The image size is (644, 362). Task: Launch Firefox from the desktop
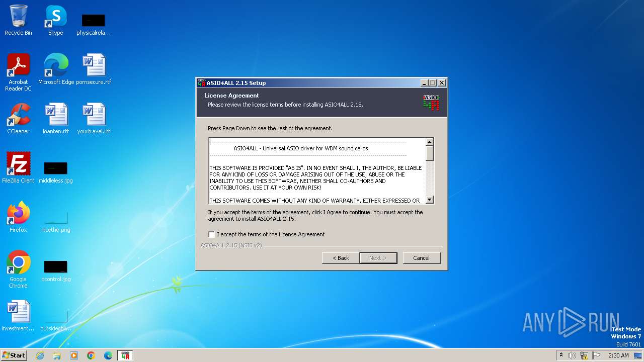tap(18, 217)
